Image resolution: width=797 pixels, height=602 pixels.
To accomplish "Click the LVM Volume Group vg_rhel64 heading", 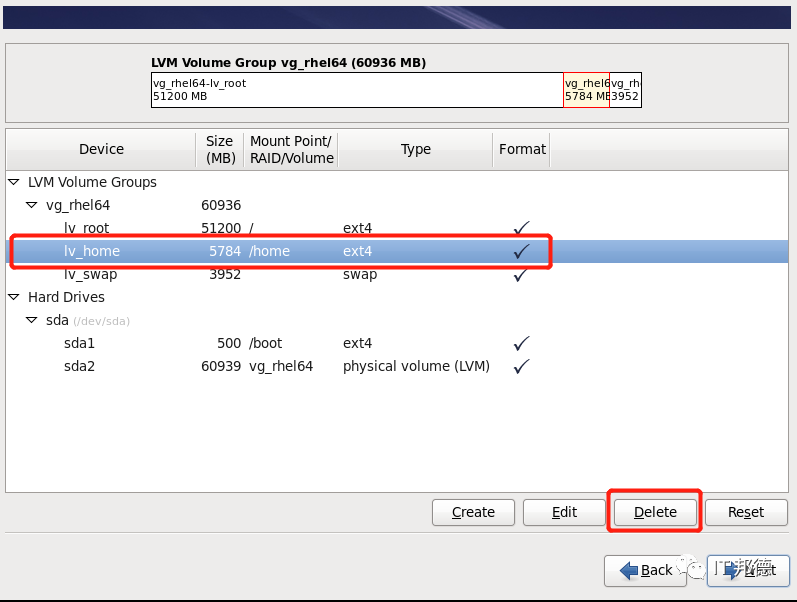I will (289, 63).
